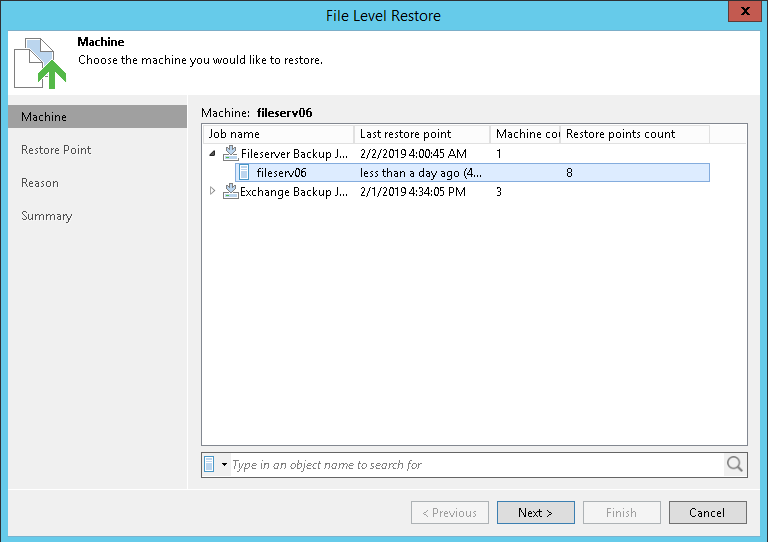Click the Next button
The height and width of the screenshot is (542, 768).
click(x=535, y=513)
